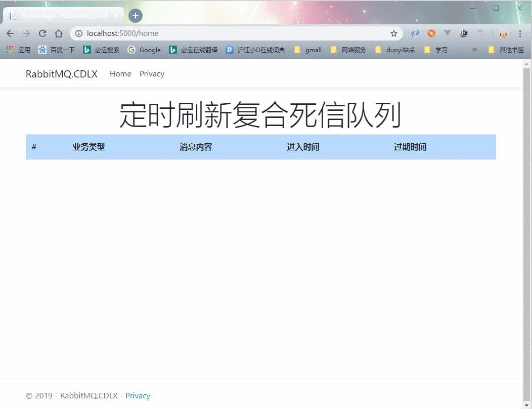Click the # column header

pos(34,147)
